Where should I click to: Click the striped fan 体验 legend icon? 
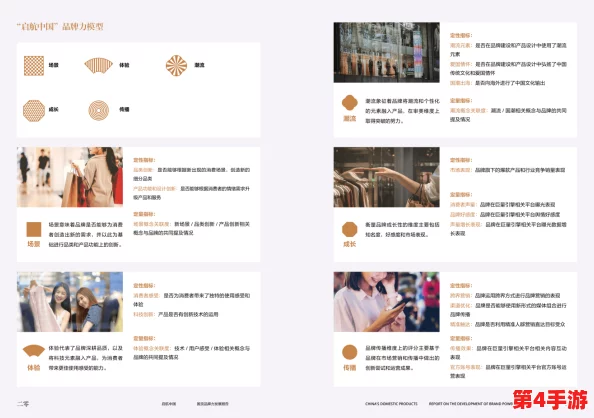click(x=98, y=65)
